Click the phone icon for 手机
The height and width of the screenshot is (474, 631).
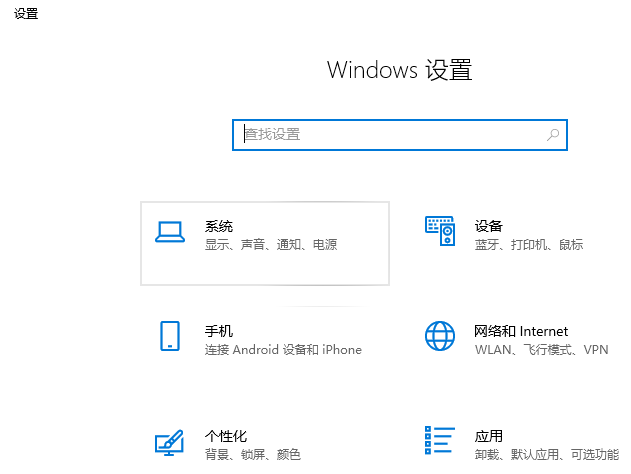[170, 336]
